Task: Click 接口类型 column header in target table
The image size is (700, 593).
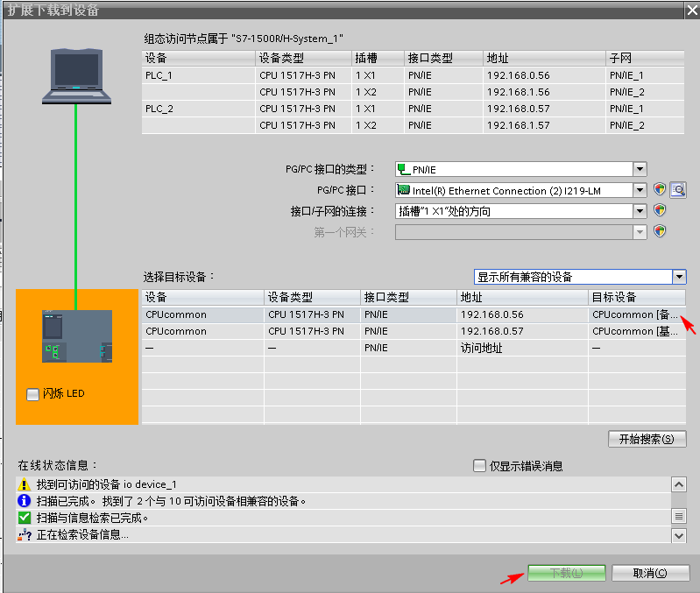Action: pyautogui.click(x=408, y=297)
